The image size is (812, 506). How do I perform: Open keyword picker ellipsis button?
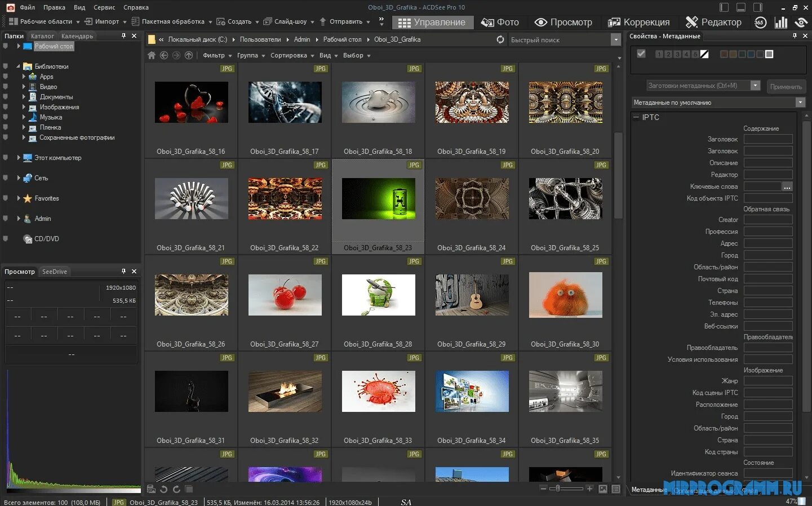coord(787,187)
